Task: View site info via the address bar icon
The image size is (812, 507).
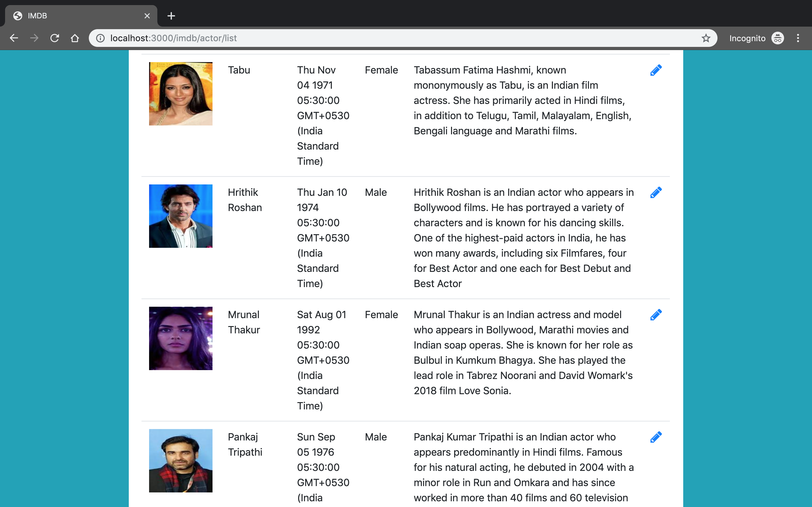Action: [x=100, y=38]
